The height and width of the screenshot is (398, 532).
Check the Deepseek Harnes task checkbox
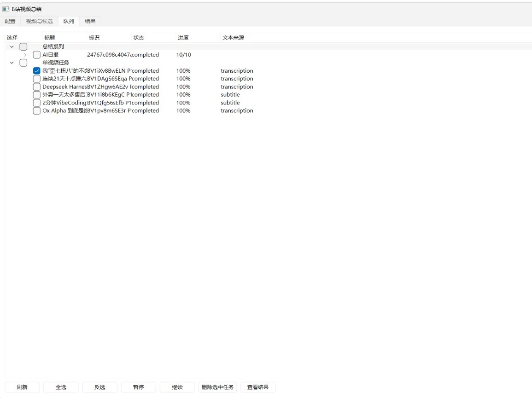coord(37,87)
